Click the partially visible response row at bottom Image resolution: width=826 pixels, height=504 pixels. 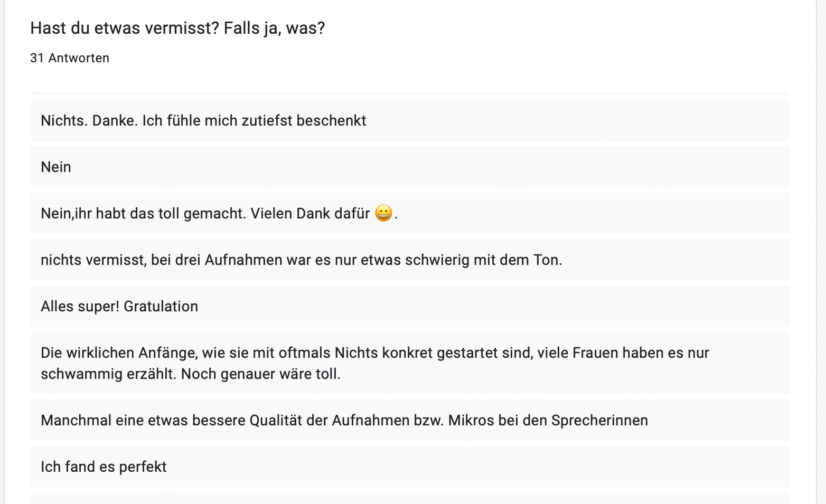pyautogui.click(x=410, y=498)
